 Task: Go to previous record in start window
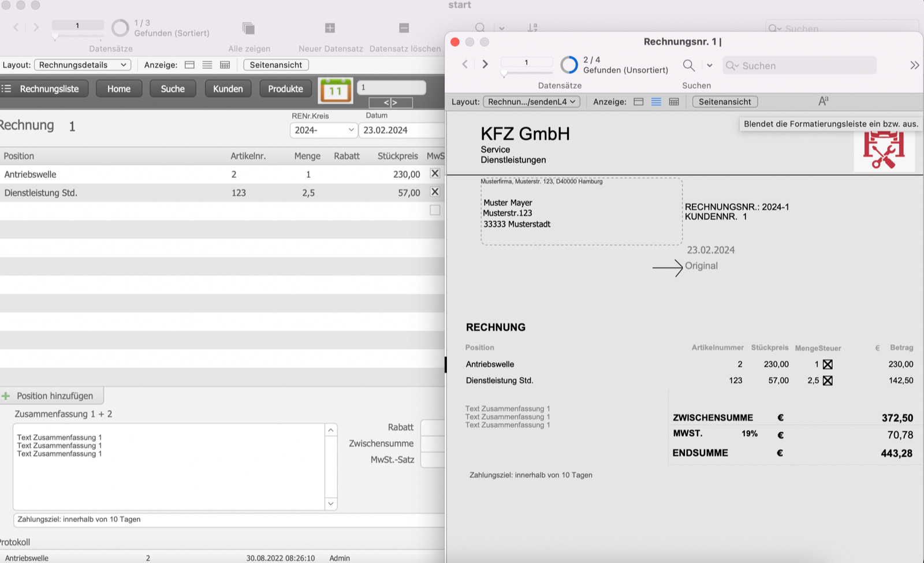tap(16, 27)
